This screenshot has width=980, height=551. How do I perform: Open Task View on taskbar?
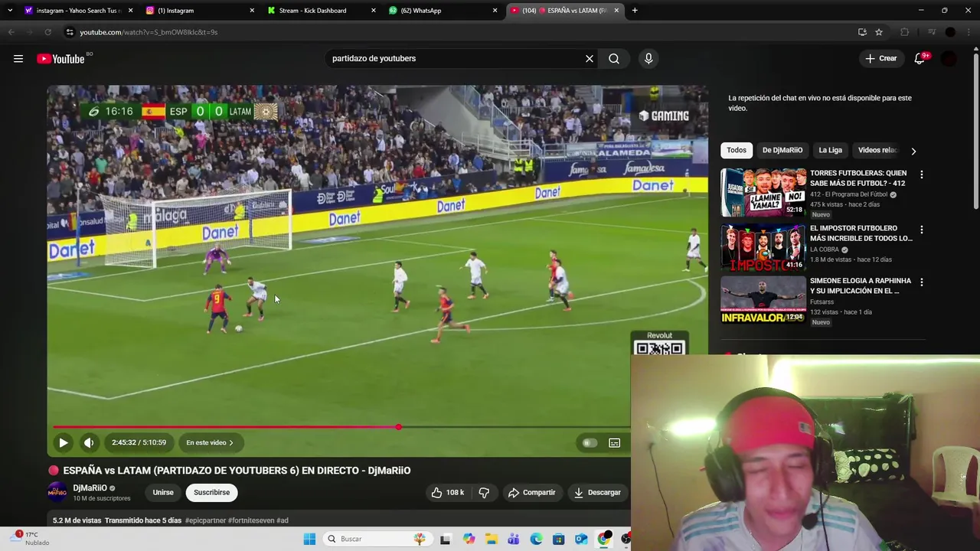coord(446,539)
